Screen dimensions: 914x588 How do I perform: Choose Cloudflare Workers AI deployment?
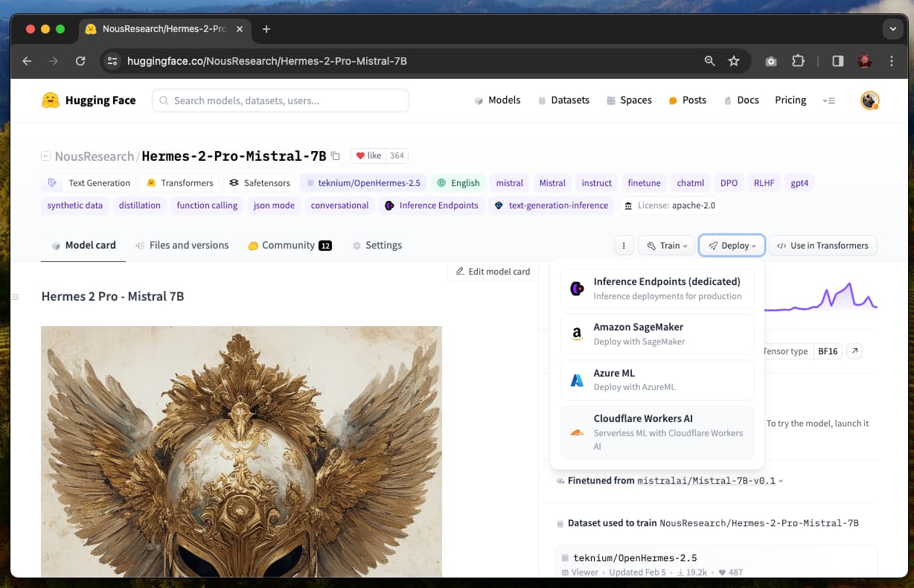(x=657, y=432)
